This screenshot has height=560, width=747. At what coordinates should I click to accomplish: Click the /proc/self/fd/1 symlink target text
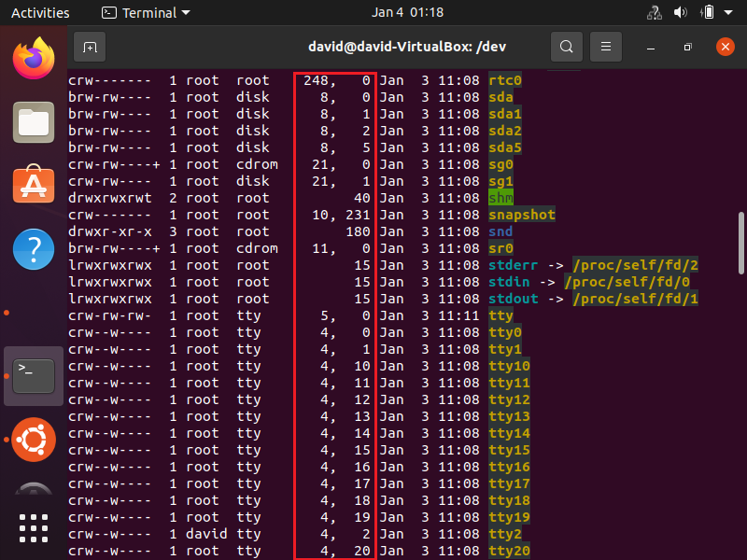pyautogui.click(x=635, y=299)
